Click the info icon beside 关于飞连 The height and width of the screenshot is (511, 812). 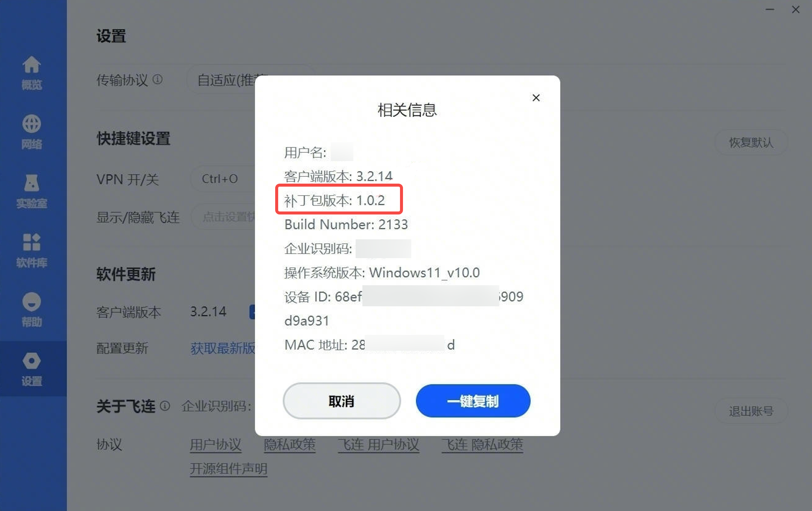pos(165,406)
